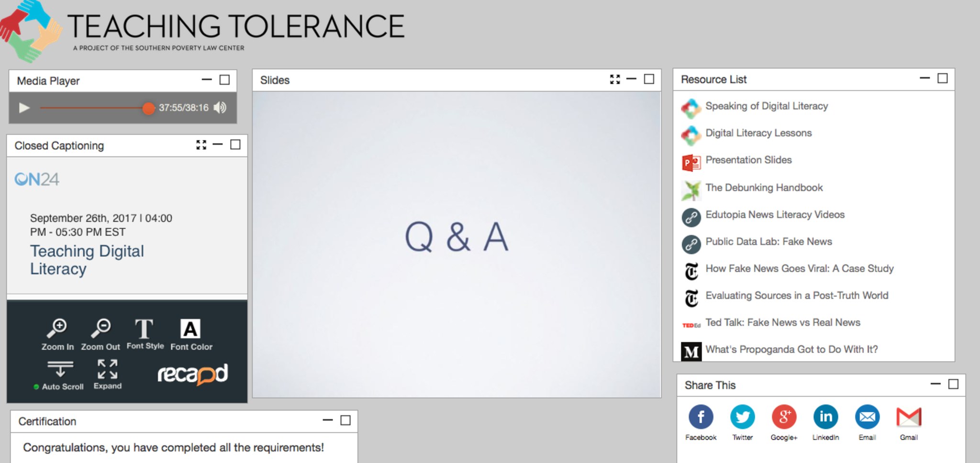Share using the Gmail icon
Screen dimensions: 980x463
908,417
